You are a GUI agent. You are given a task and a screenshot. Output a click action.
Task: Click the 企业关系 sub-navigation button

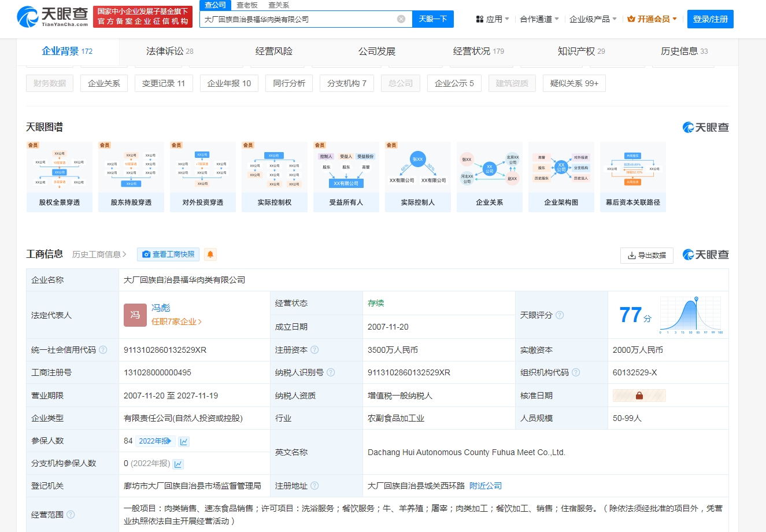tap(104, 83)
